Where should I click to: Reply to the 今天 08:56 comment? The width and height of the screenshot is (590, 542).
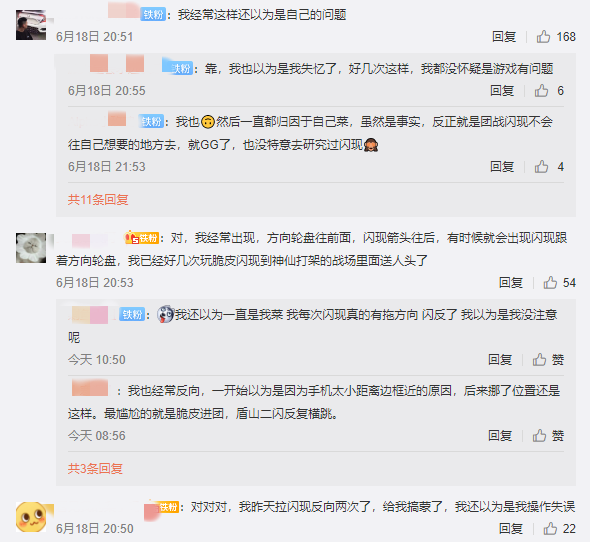coord(500,435)
